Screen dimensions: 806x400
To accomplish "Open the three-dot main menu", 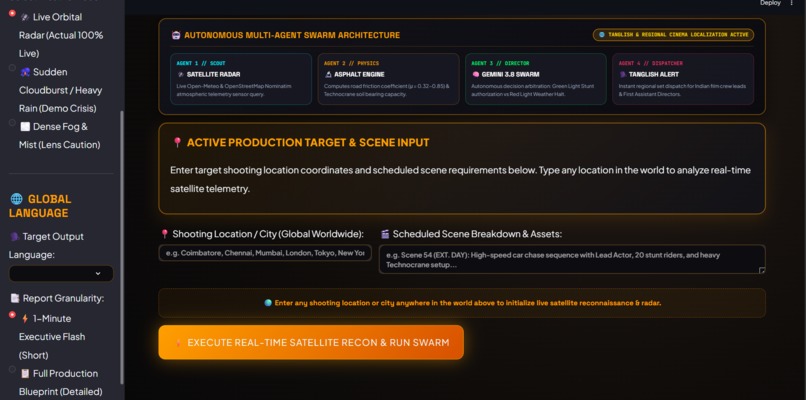I will pos(792,3).
